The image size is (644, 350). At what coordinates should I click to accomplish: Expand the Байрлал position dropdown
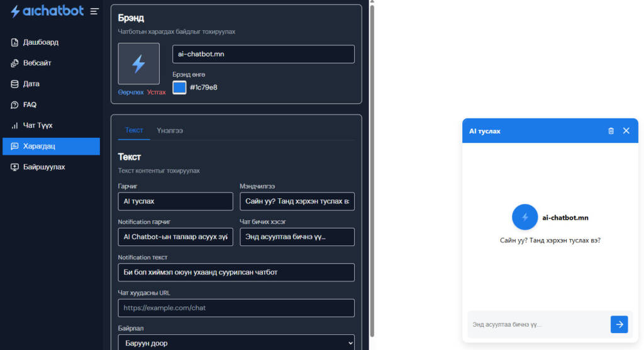236,342
